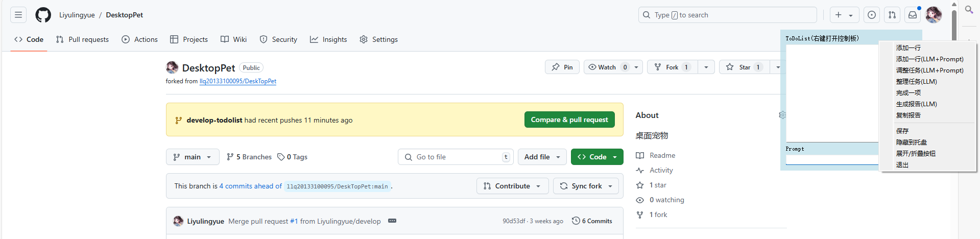Click llq20133100095/DeskTopPet:main branch reference
Image resolution: width=980 pixels, height=239 pixels.
pos(337,186)
